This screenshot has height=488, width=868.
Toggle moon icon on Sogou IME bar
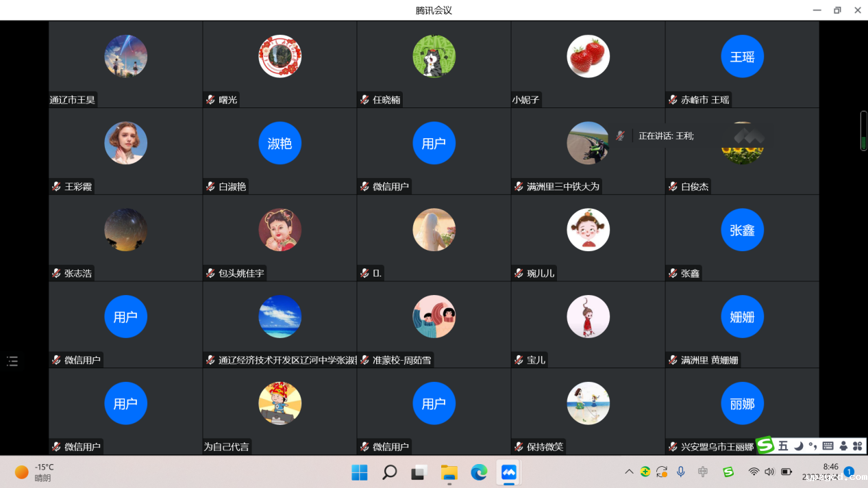(798, 446)
